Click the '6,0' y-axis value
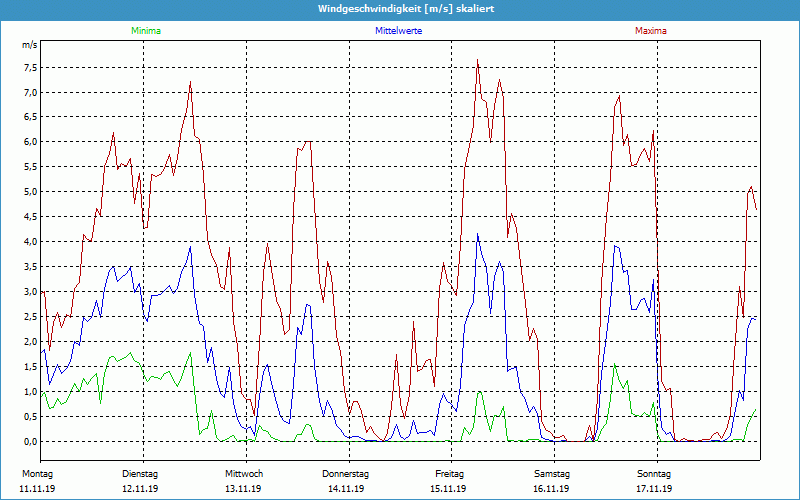This screenshot has height=500, width=800. point(30,142)
